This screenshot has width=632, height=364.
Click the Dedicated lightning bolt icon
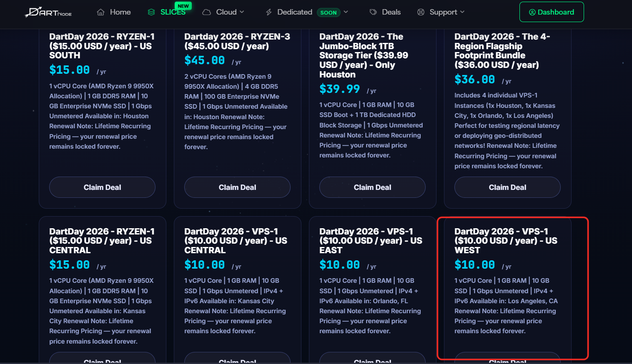pos(269,12)
